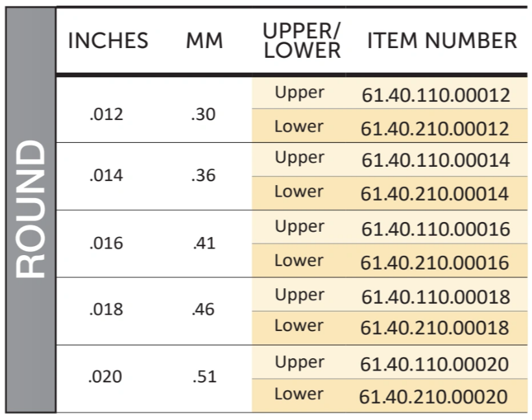Select the UPPER/LOWER column header
The image size is (532, 420).
pos(302,41)
